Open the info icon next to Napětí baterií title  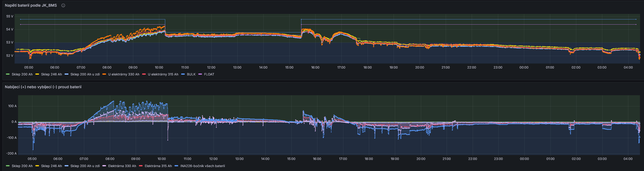(63, 5)
